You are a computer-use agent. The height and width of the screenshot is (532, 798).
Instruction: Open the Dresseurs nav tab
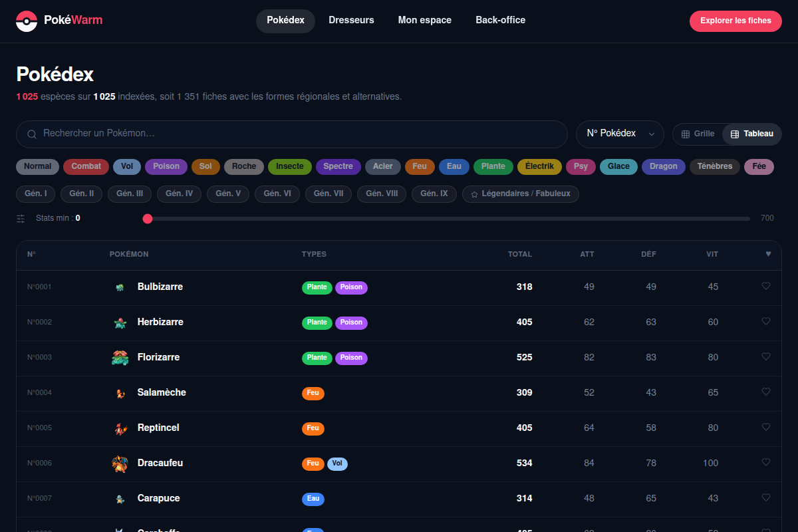point(351,21)
